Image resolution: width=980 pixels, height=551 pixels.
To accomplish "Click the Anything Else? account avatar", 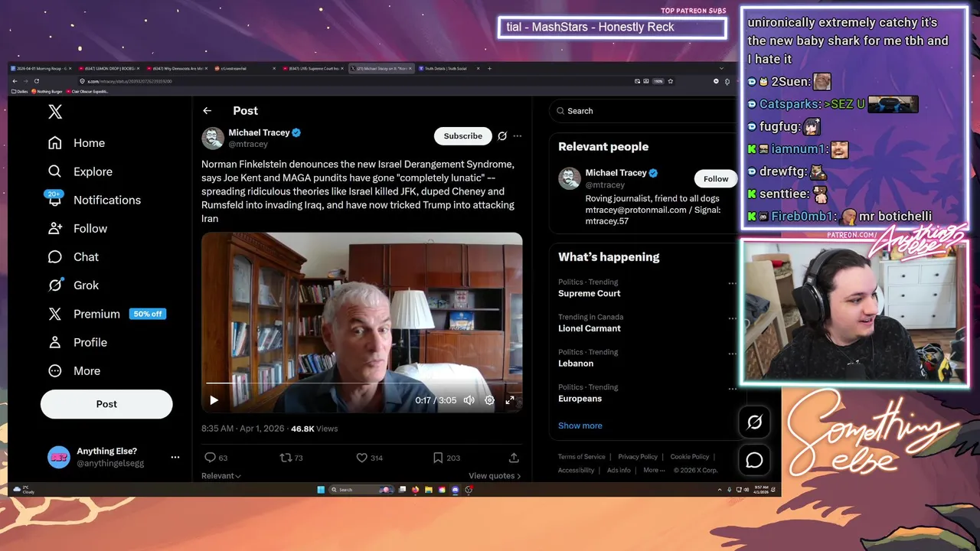I will tap(59, 457).
